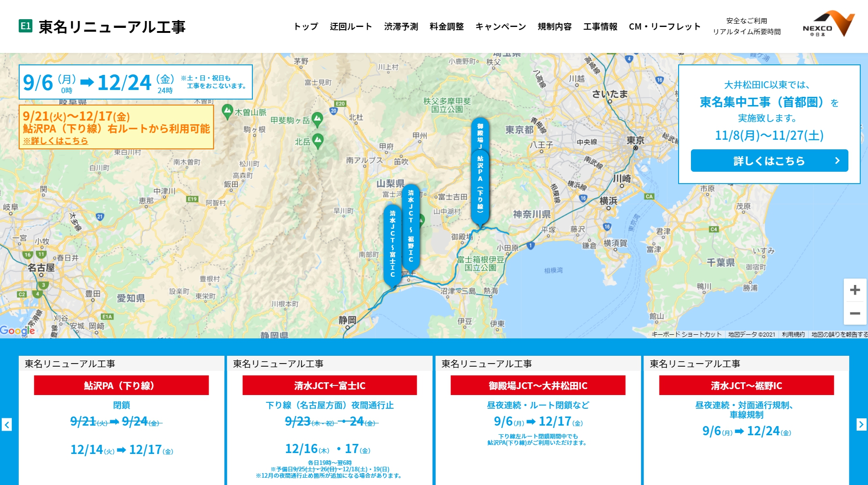Click the 東名集中工事（首都圏）heading text
This screenshot has height=485, width=868.
[x=762, y=102]
